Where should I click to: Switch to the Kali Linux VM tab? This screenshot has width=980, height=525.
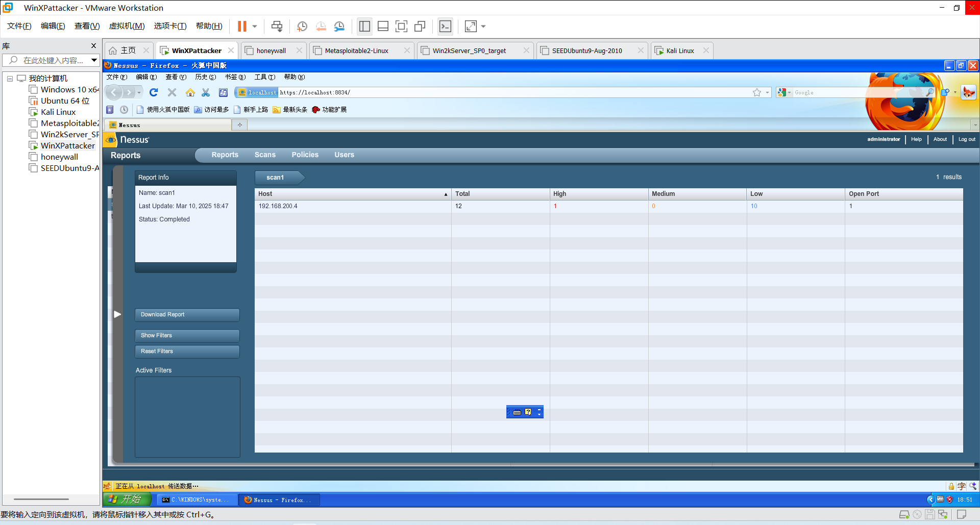[x=680, y=51]
